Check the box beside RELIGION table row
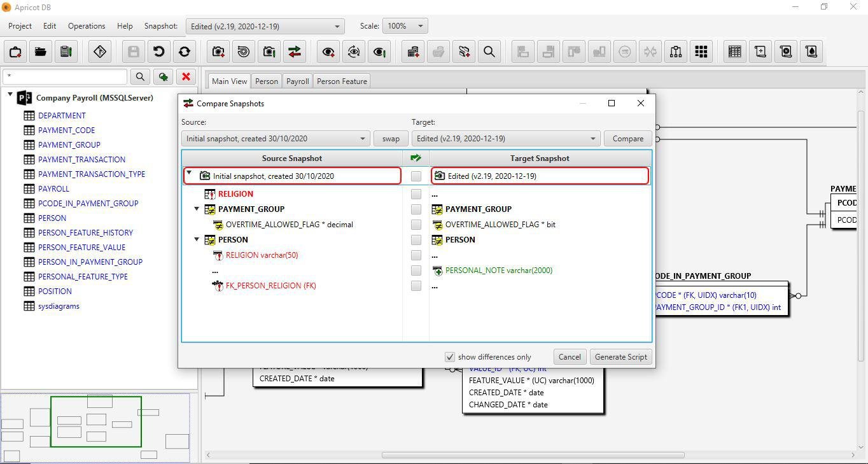 pyautogui.click(x=416, y=194)
